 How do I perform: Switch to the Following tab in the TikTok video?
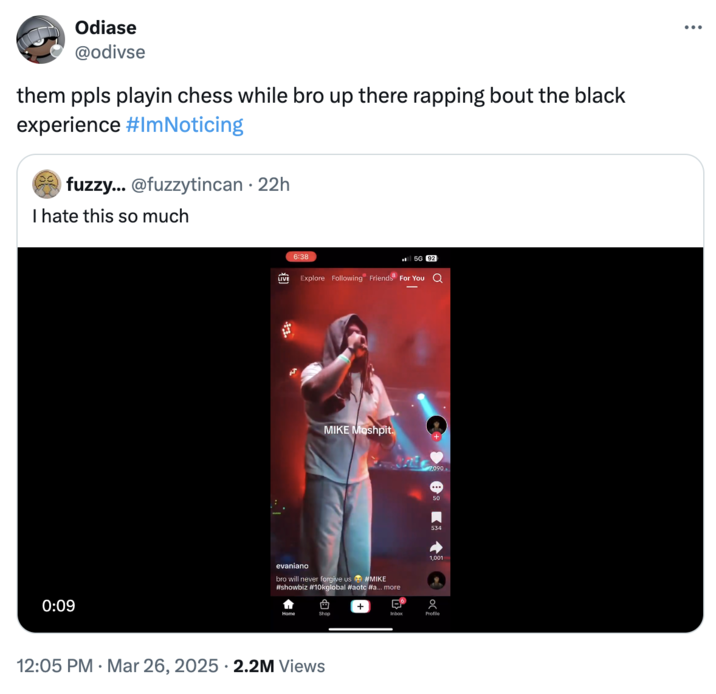point(346,278)
